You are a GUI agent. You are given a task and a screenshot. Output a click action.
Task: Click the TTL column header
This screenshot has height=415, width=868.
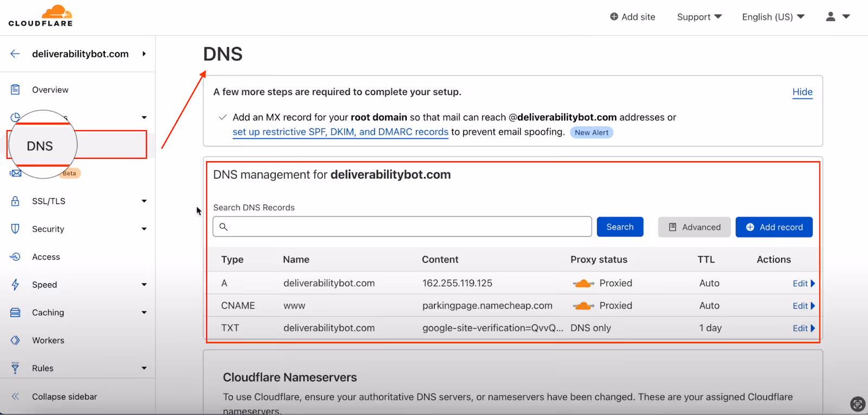click(706, 259)
